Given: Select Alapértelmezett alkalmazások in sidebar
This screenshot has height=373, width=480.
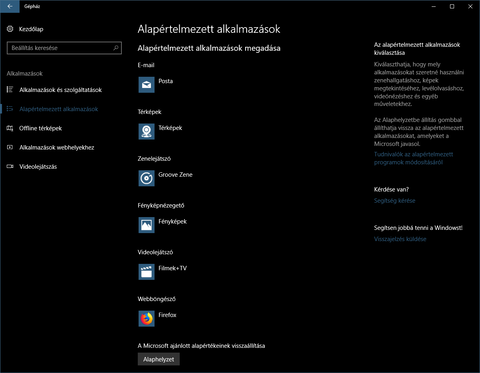Looking at the screenshot, I should click(x=61, y=109).
